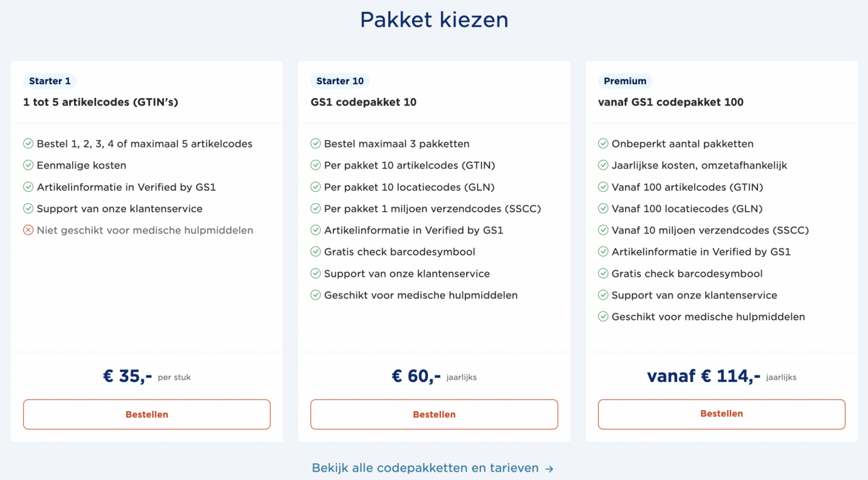
Task: Click 'Bestellen' under the Premium package
Action: tap(721, 414)
